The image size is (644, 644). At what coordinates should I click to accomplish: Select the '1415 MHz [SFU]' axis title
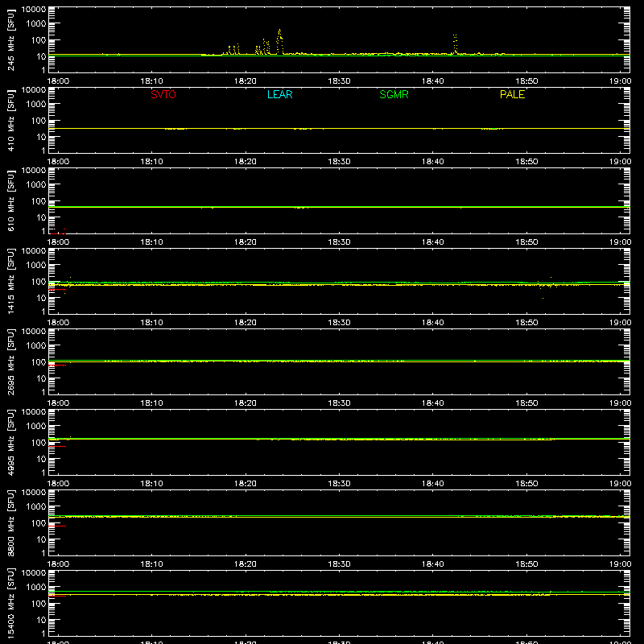click(10, 281)
